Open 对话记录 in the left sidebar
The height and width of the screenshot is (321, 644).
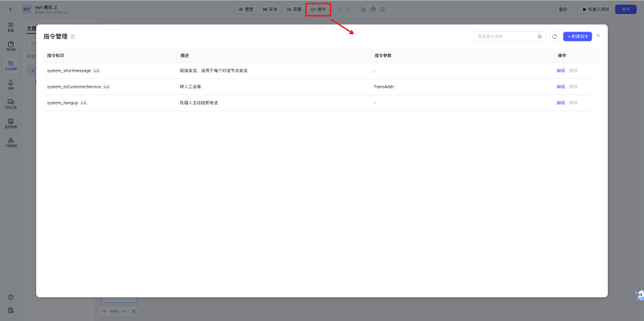point(11,103)
